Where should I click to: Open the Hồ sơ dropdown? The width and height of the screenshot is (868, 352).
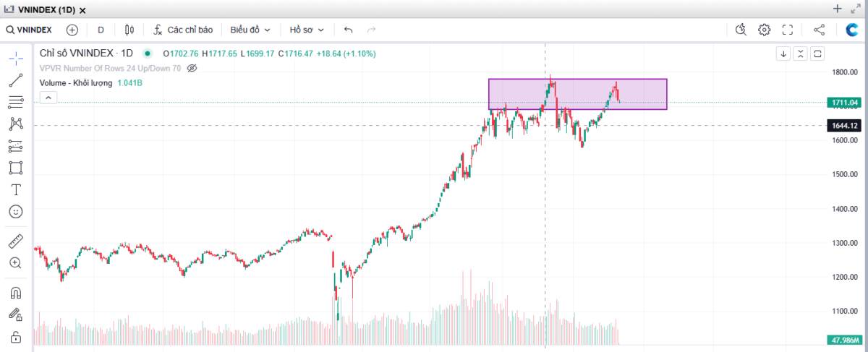[x=307, y=30]
